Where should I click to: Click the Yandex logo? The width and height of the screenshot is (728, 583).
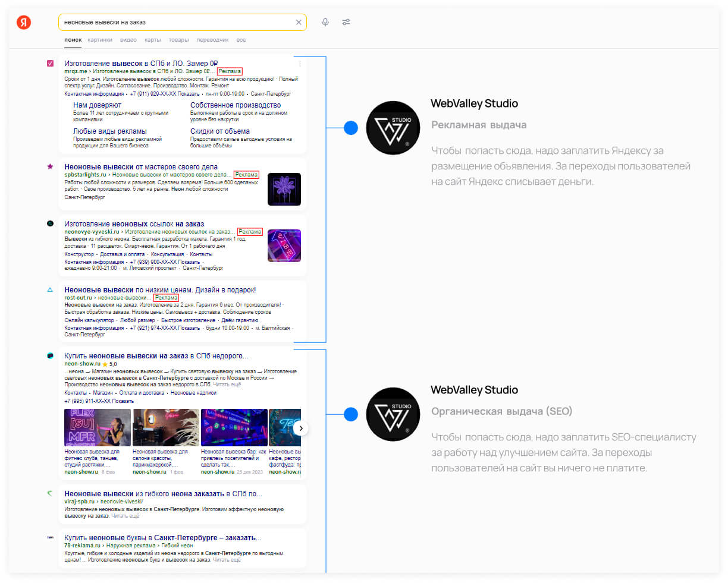pyautogui.click(x=23, y=21)
